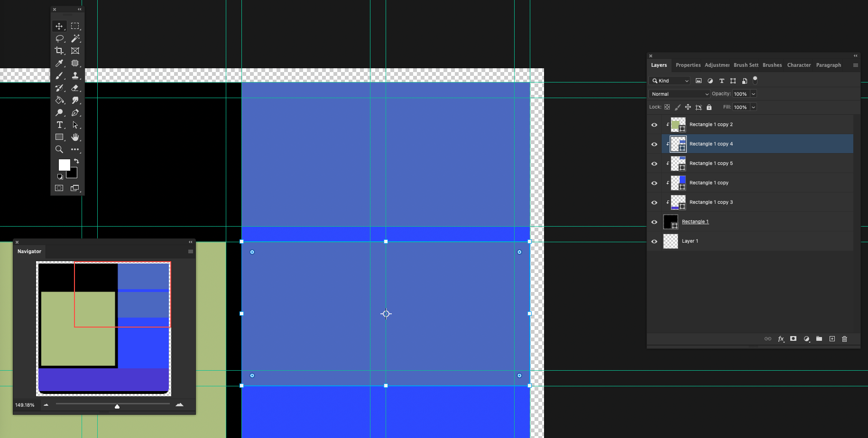Select the Smudge tool
Image resolution: width=868 pixels, height=438 pixels.
(x=75, y=100)
